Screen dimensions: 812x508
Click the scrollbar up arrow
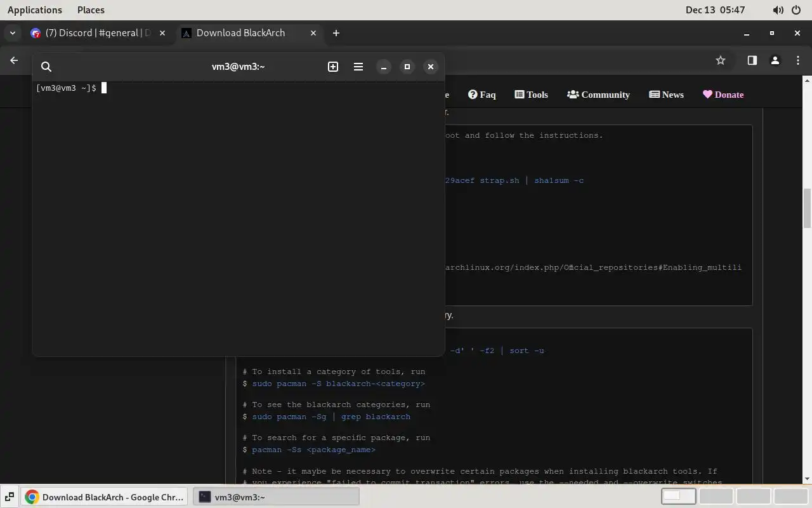[x=807, y=81]
